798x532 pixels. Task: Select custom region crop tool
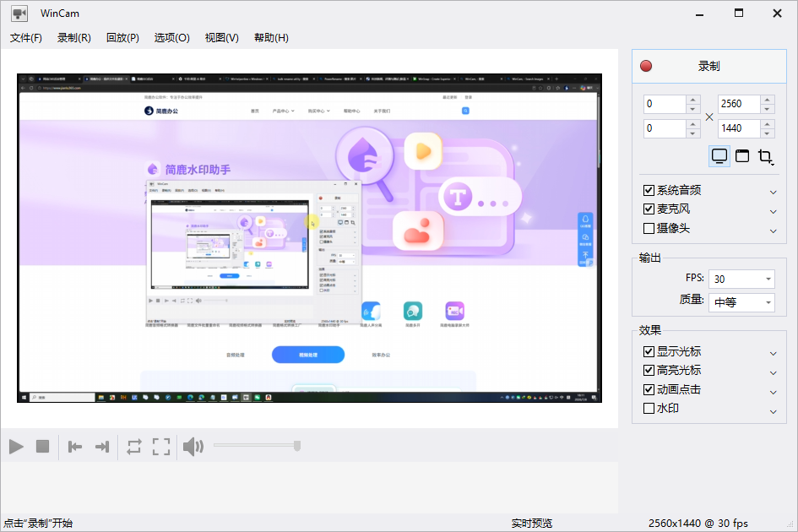[765, 156]
